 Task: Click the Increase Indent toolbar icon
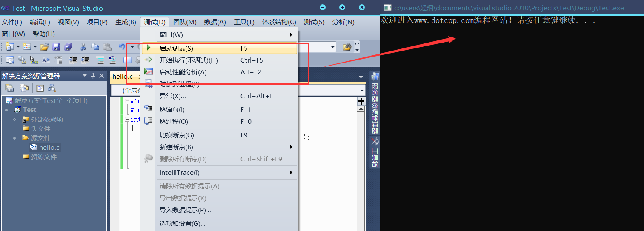pyautogui.click(x=85, y=60)
